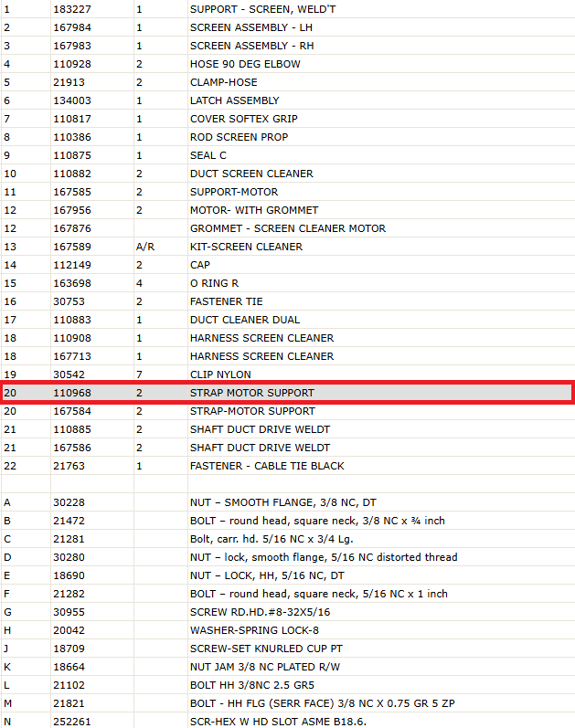575x728 pixels.
Task: Select part number 167956 MOTOR- WITH GROMMET
Action: coord(72,210)
